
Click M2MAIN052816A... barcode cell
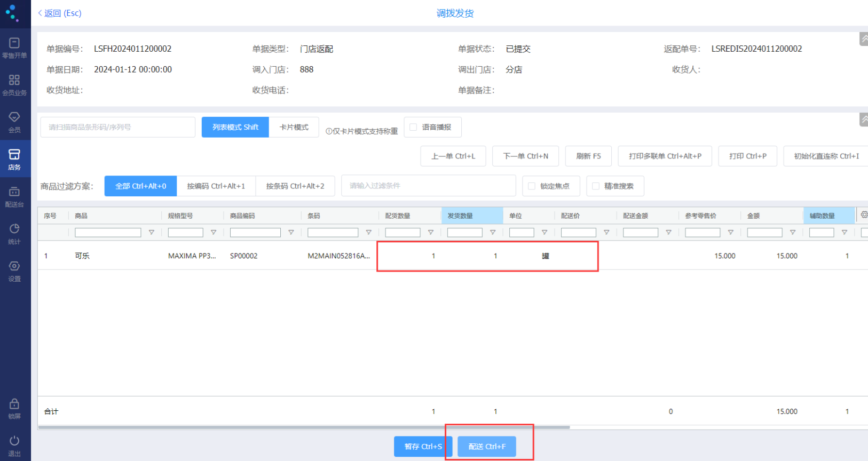[x=339, y=256]
